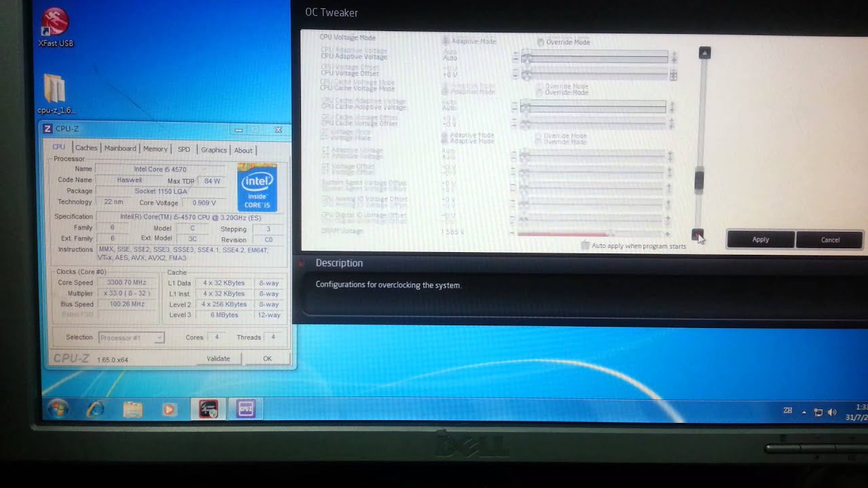Viewport: 868px width, 488px height.
Task: Click the OC Tweaker scrollbar up arrow
Action: click(705, 53)
